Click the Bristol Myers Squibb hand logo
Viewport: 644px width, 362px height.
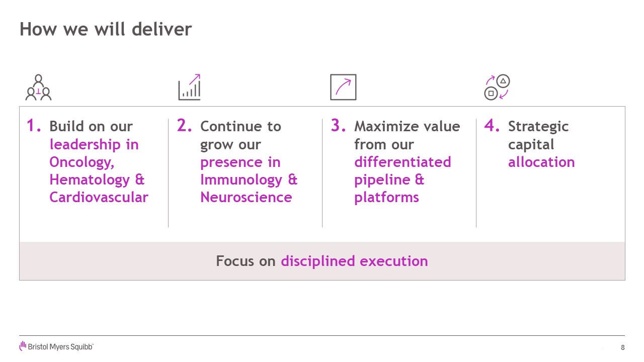(x=23, y=346)
